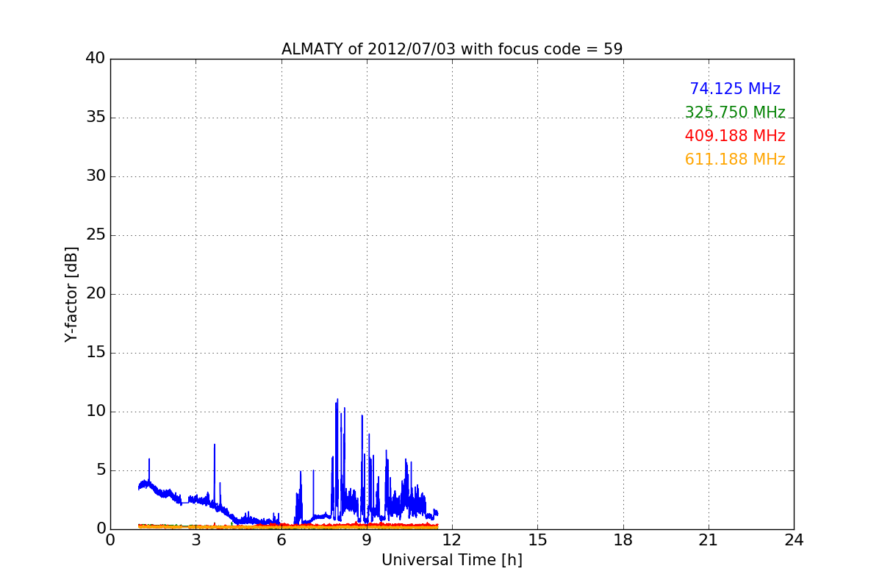
Task: Select the 74.125 MHz legend label
Action: pos(735,89)
